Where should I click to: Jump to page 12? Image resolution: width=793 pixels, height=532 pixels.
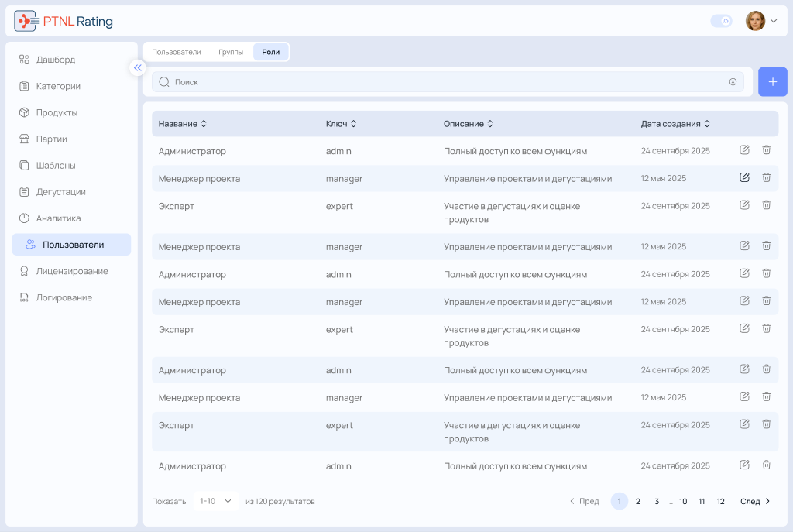721,501
